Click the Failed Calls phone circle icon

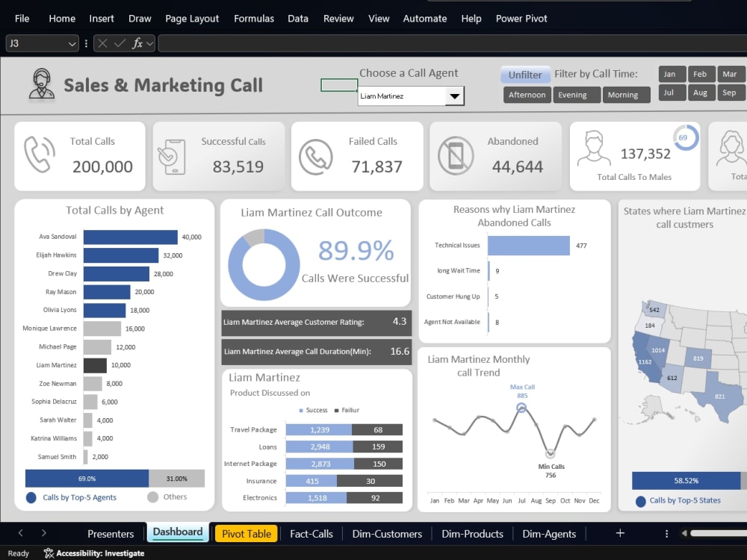[x=315, y=157]
